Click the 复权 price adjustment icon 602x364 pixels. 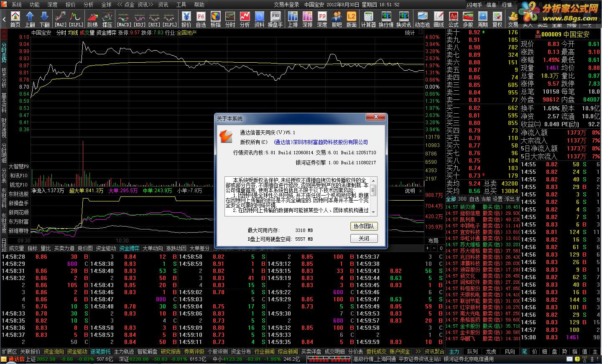click(x=497, y=19)
